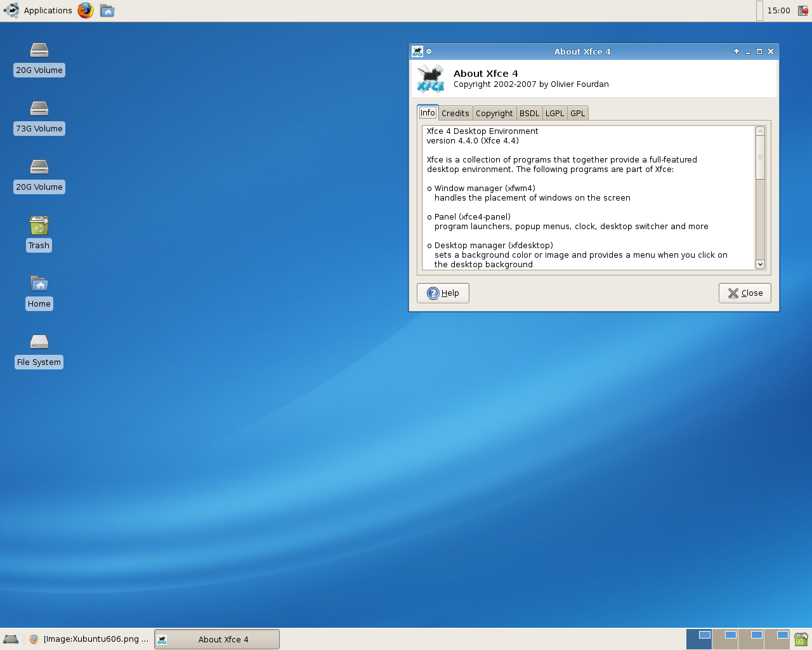Click the show desktop icon in bottom panel
Viewport: 812px width, 650px height.
pyautogui.click(x=11, y=639)
